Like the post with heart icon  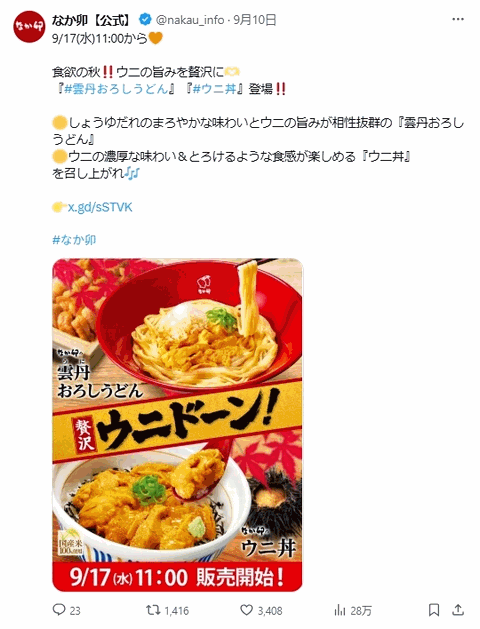pos(246,610)
